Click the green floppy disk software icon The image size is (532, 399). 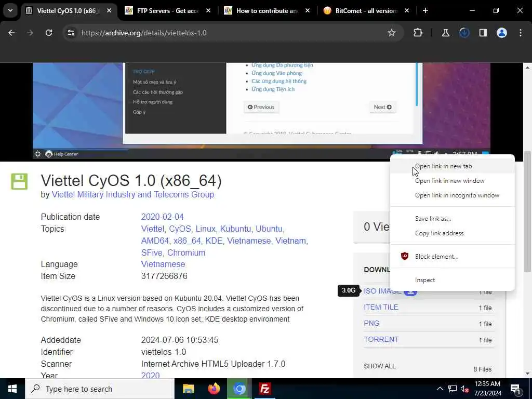(19, 181)
